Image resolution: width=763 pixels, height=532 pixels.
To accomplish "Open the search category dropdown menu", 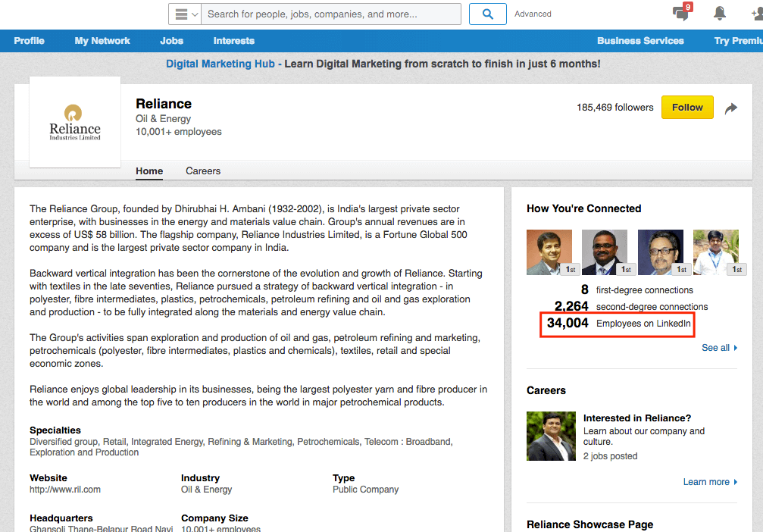I will coord(185,14).
